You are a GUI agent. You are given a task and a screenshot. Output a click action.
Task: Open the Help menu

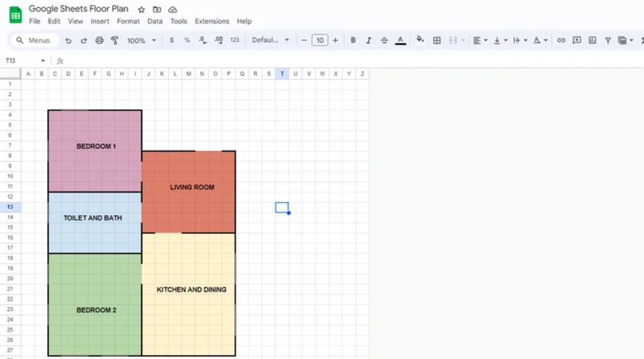point(244,21)
